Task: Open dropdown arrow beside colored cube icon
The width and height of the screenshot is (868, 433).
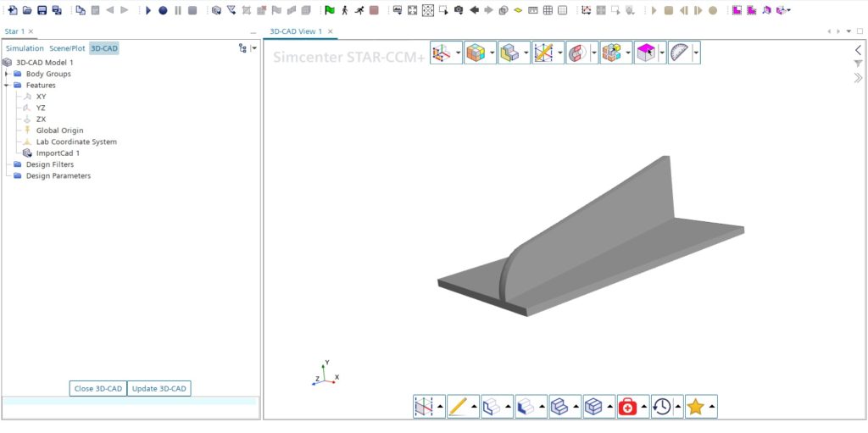Action: click(x=492, y=53)
